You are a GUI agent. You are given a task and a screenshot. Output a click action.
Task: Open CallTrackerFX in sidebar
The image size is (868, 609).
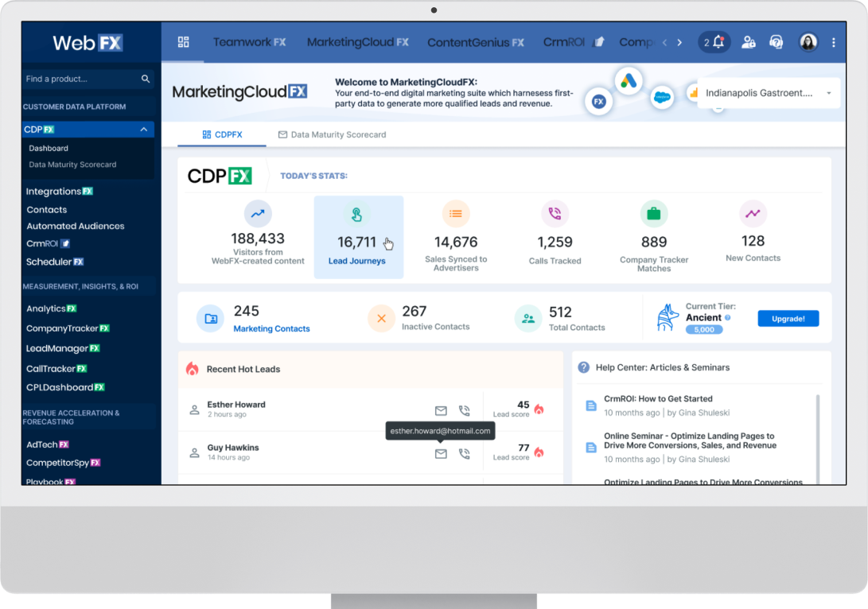56,368
